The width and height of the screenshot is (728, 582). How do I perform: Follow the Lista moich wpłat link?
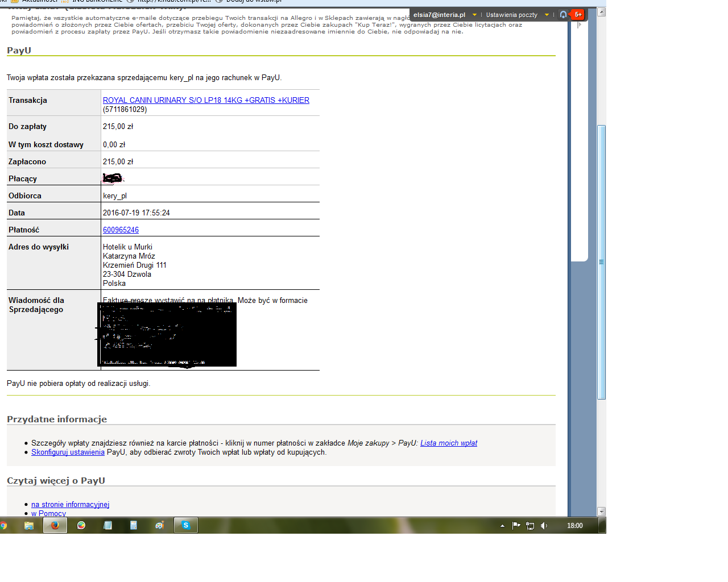(449, 443)
